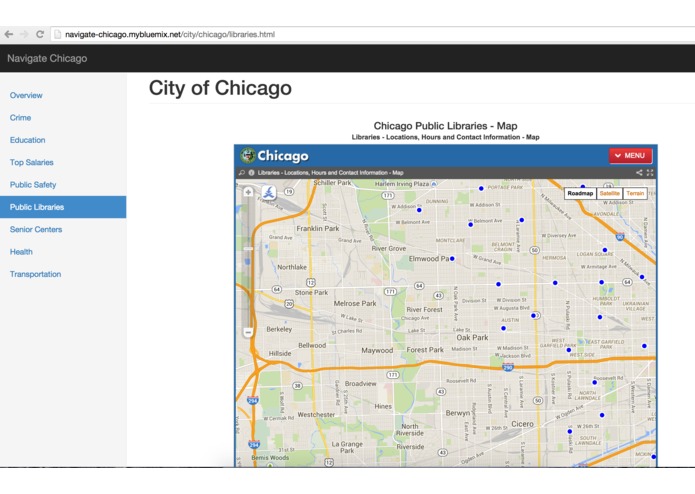Screen dimensions: 695x494
Task: Expand the red MENU dropdown
Action: tap(630, 156)
